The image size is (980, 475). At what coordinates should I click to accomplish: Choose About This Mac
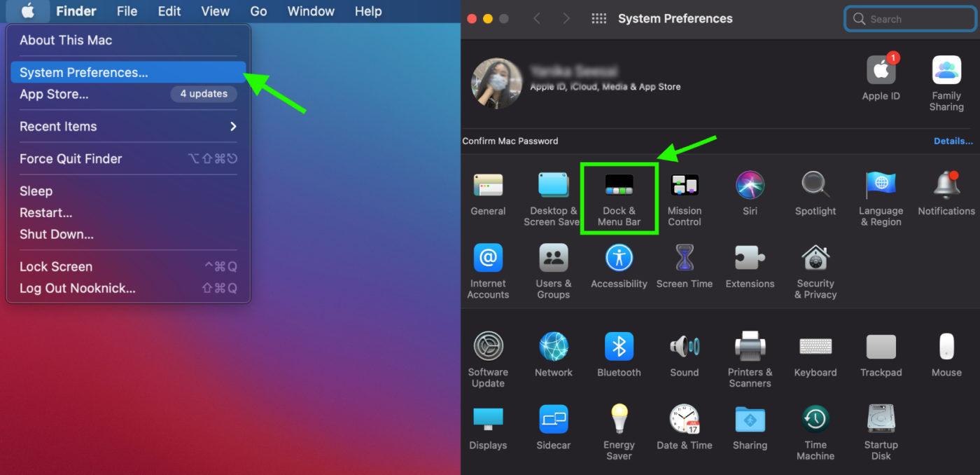point(66,41)
